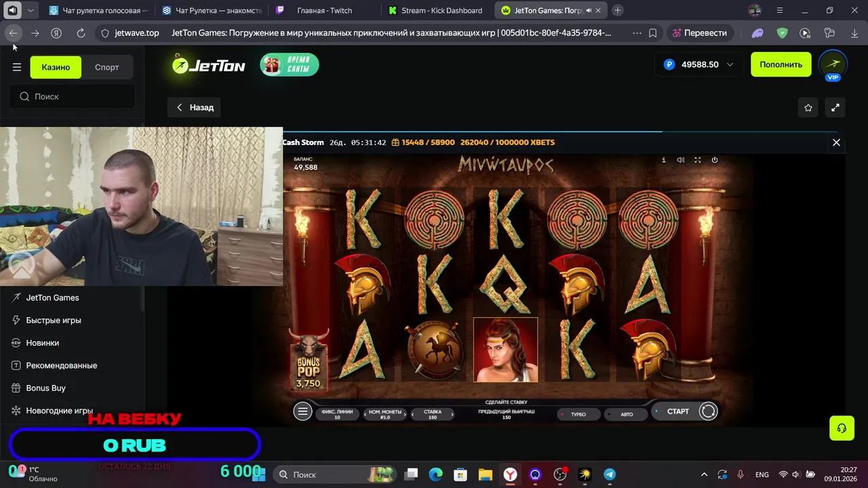Viewport: 868px width, 488px height.
Task: Open Task View in taskbar
Action: pos(411,474)
